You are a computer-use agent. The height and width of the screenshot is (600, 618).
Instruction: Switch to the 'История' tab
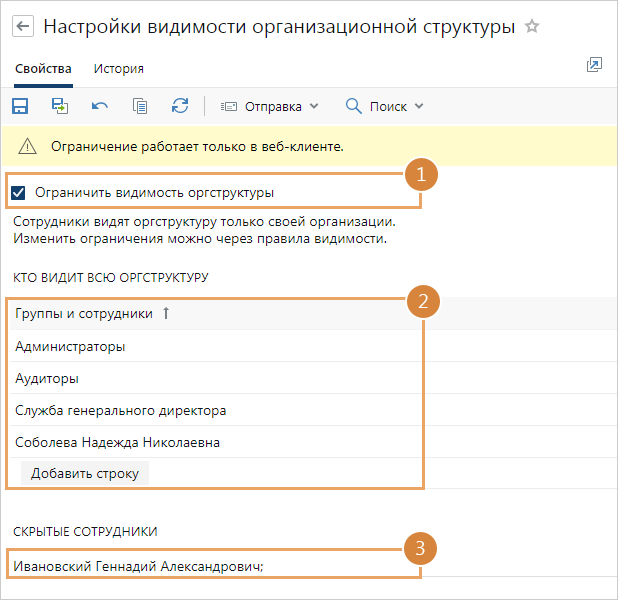coord(118,69)
